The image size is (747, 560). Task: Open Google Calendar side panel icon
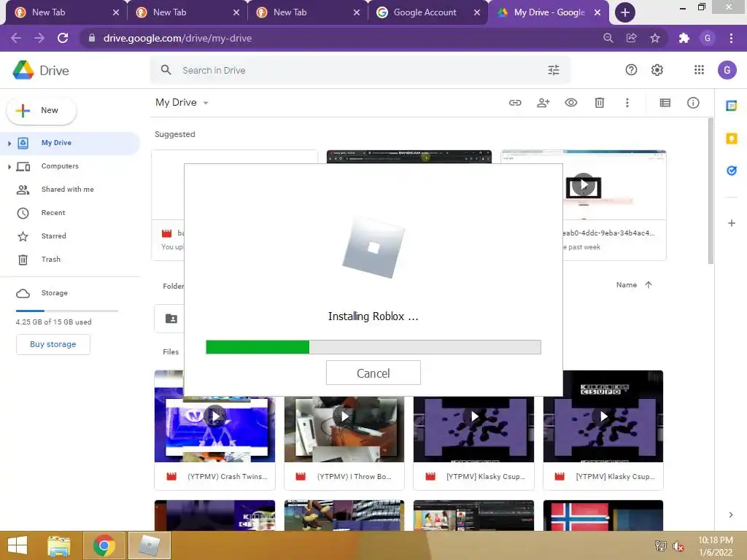coord(731,106)
